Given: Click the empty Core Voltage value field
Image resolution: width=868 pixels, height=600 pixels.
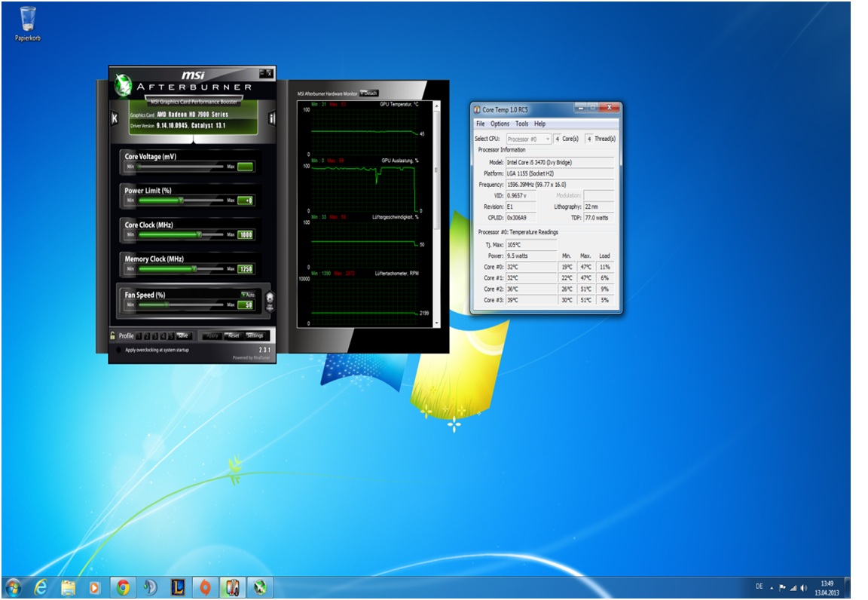Looking at the screenshot, I should pyautogui.click(x=246, y=166).
